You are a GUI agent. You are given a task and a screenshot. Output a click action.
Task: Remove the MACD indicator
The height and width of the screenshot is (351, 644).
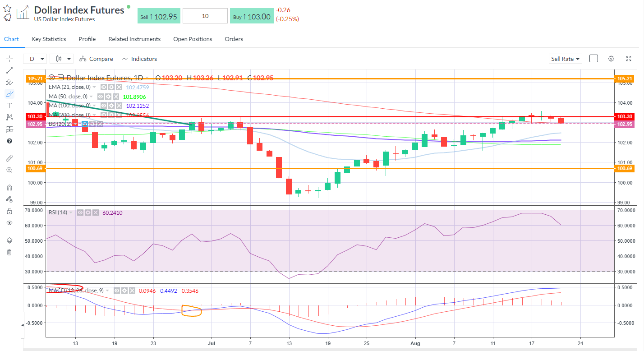[133, 291]
